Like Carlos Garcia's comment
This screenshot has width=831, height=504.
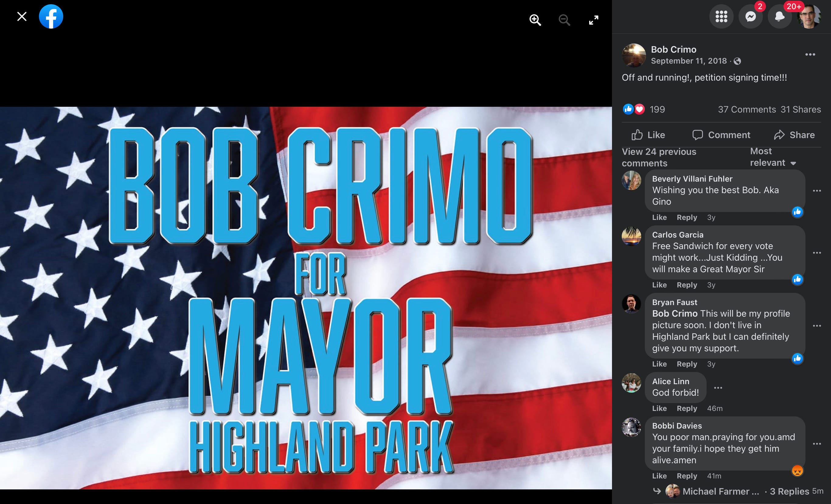[659, 285]
